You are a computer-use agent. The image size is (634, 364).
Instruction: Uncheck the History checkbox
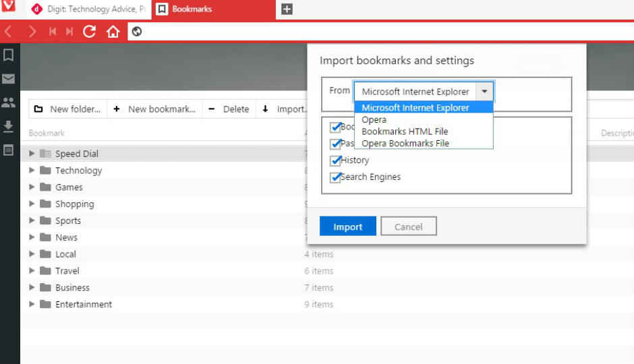pos(335,161)
